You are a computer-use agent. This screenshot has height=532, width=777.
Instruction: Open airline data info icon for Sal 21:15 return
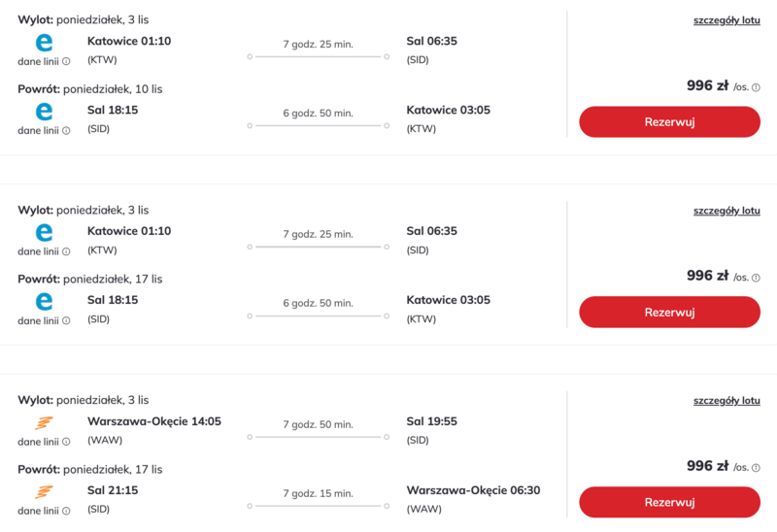click(66, 511)
